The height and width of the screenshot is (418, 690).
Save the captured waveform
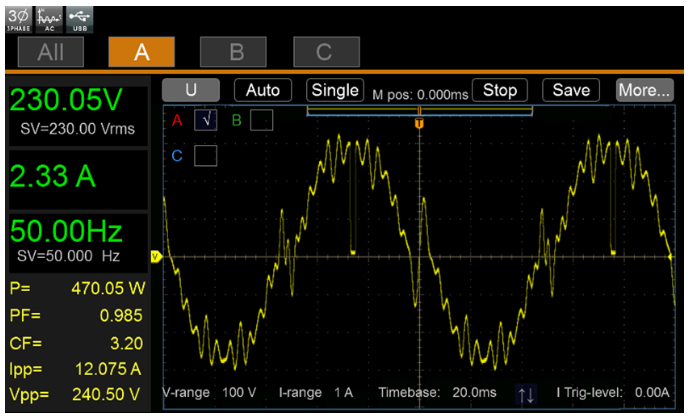pyautogui.click(x=571, y=90)
